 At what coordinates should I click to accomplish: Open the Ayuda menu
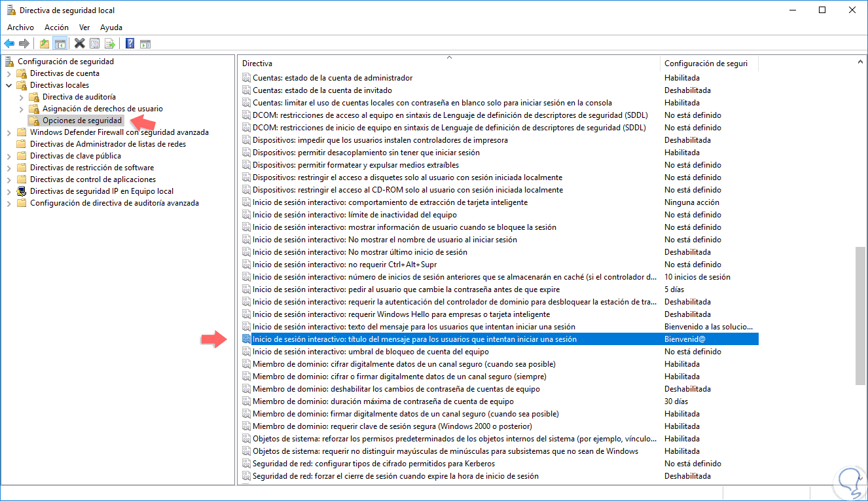click(x=111, y=28)
